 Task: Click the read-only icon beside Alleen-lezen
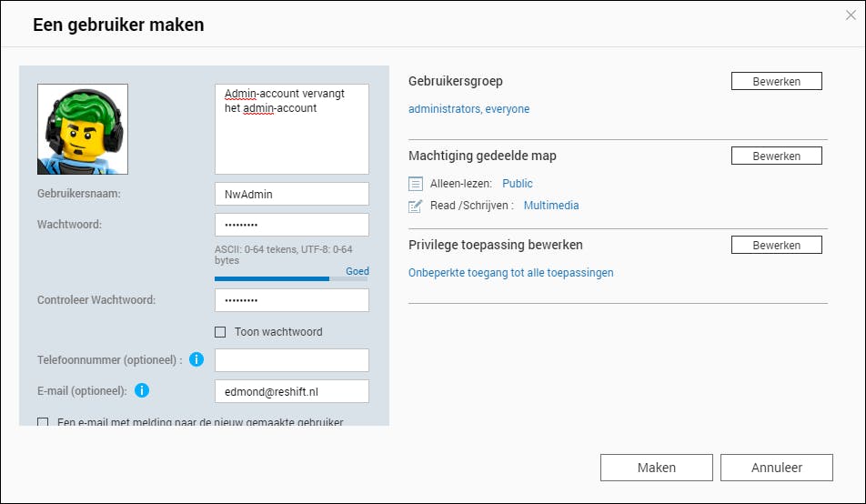pos(416,184)
